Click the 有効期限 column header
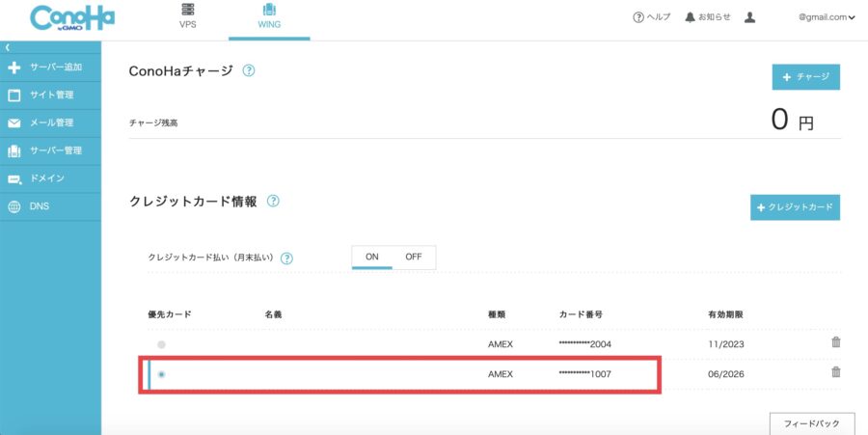 point(725,314)
